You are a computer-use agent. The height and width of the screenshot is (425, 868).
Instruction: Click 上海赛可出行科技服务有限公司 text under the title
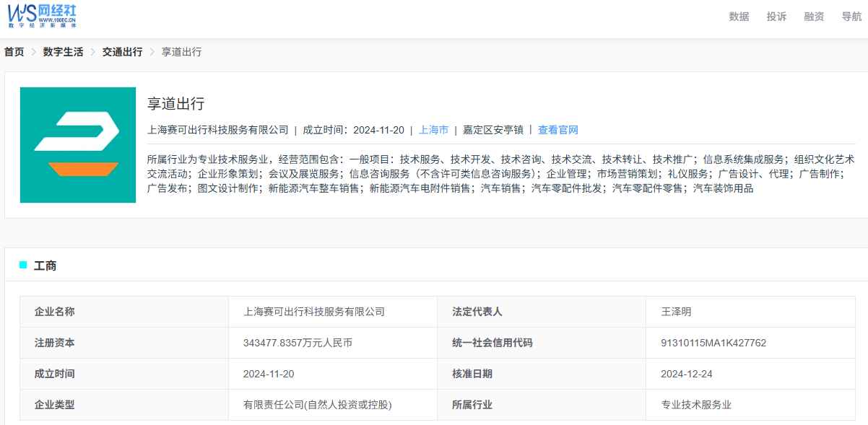coord(217,130)
